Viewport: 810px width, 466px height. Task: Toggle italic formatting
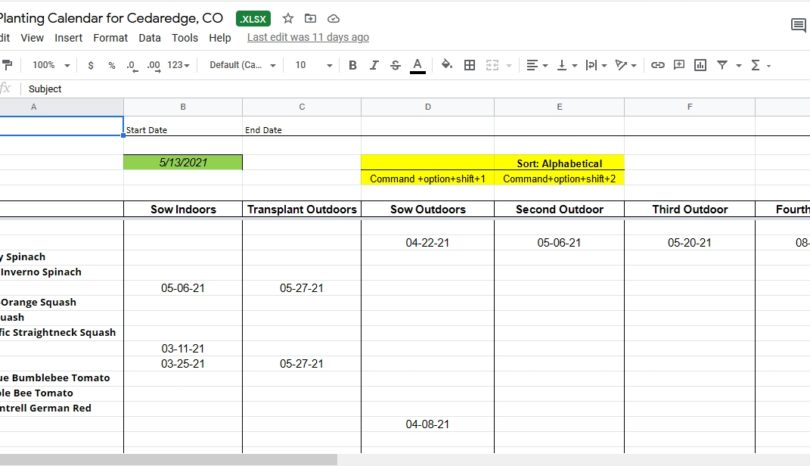pos(374,65)
